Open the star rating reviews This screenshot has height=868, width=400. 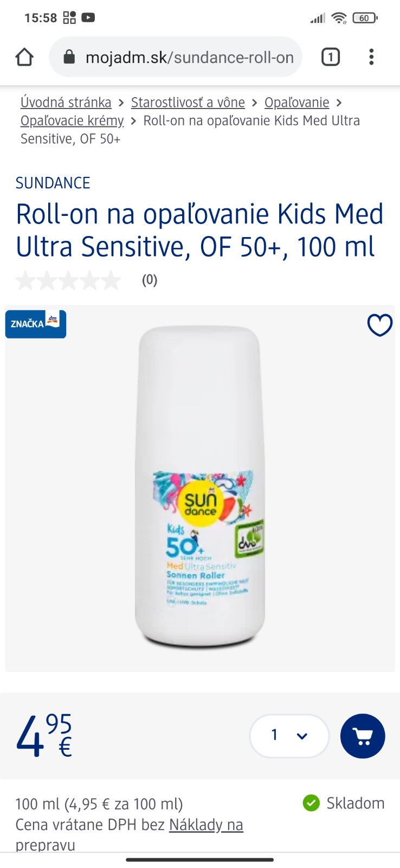point(68,280)
